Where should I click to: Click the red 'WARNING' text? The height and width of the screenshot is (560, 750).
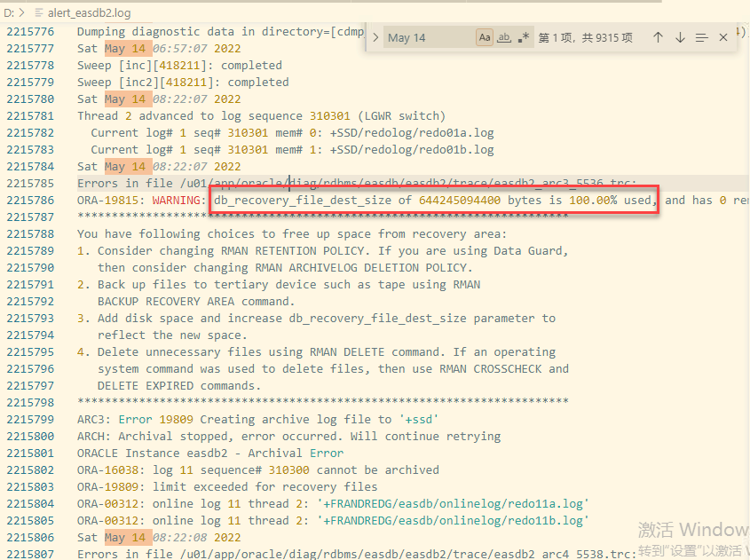(x=176, y=201)
